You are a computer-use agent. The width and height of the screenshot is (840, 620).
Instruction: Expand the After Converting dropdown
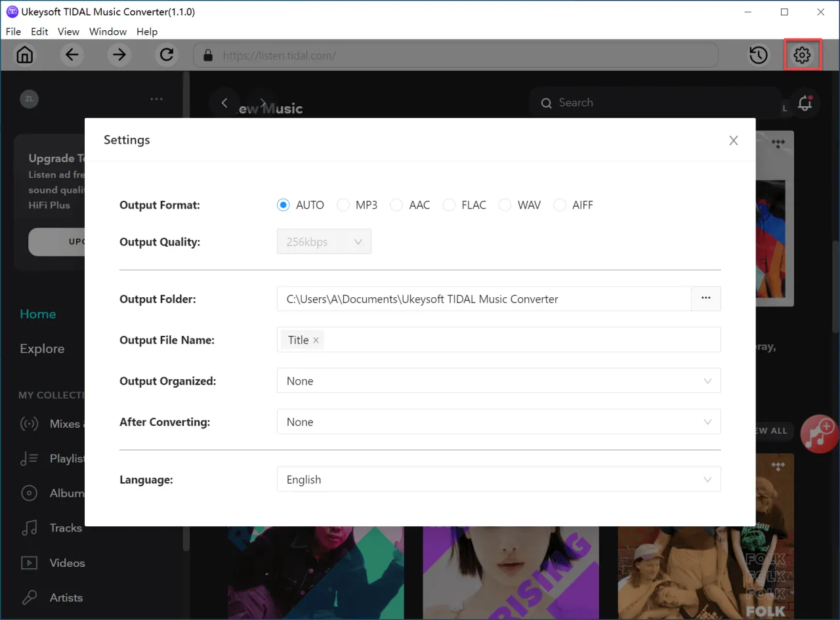(707, 422)
